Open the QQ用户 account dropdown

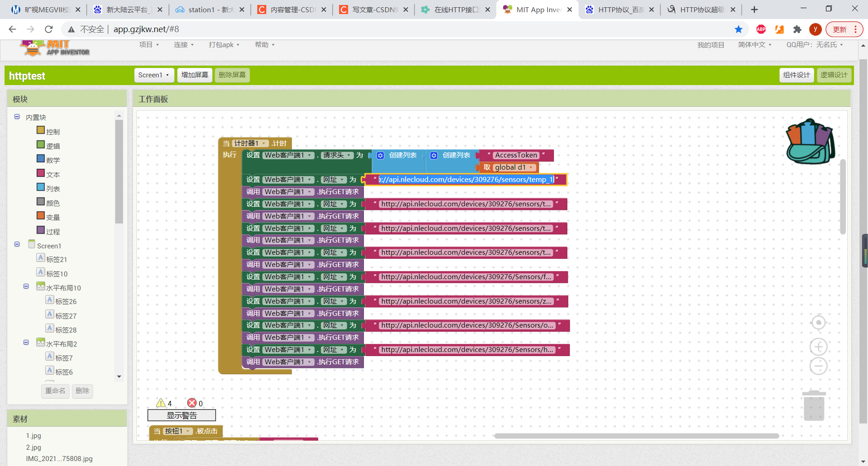point(815,45)
